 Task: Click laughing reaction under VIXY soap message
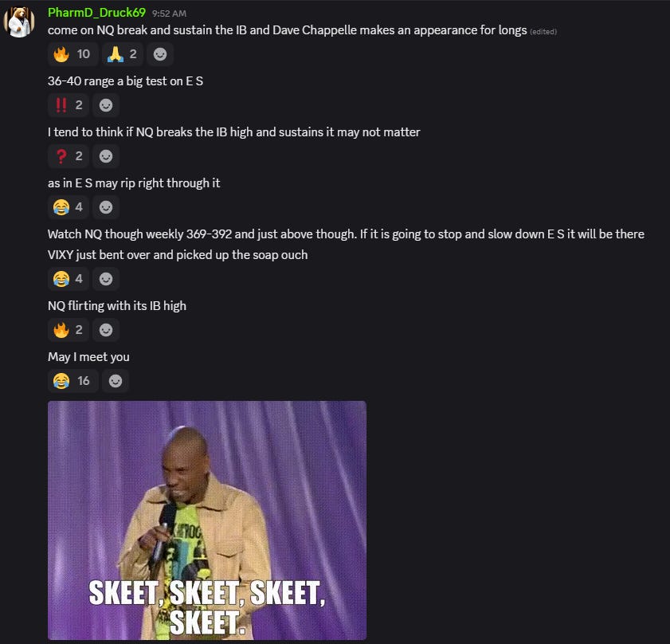pyautogui.click(x=69, y=279)
